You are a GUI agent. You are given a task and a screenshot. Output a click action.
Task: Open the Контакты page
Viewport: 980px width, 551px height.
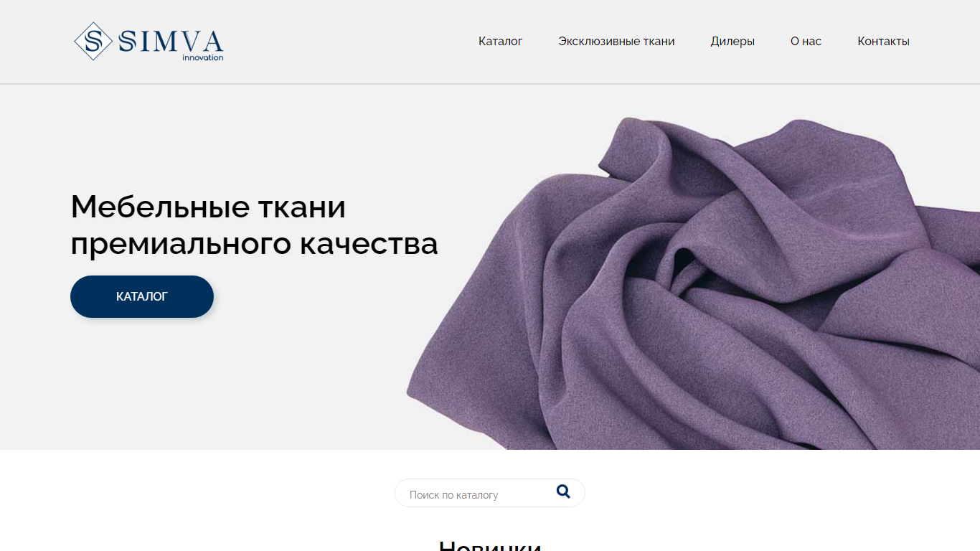click(883, 42)
